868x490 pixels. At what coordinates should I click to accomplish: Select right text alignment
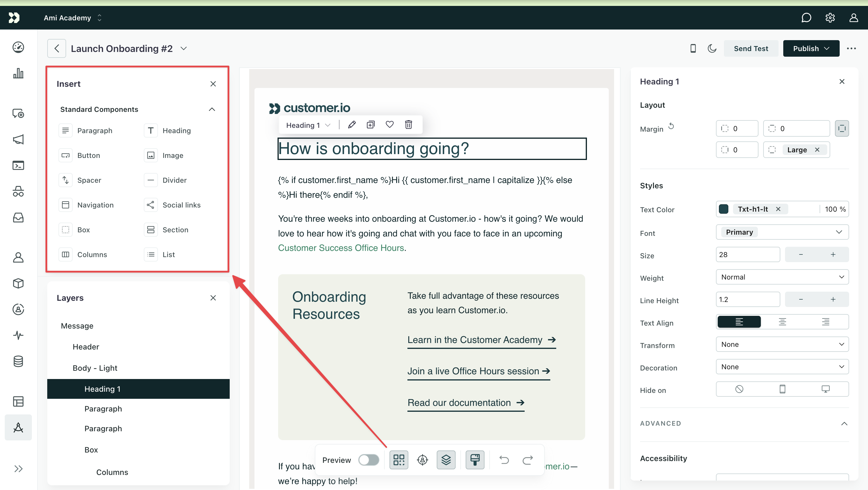point(825,322)
